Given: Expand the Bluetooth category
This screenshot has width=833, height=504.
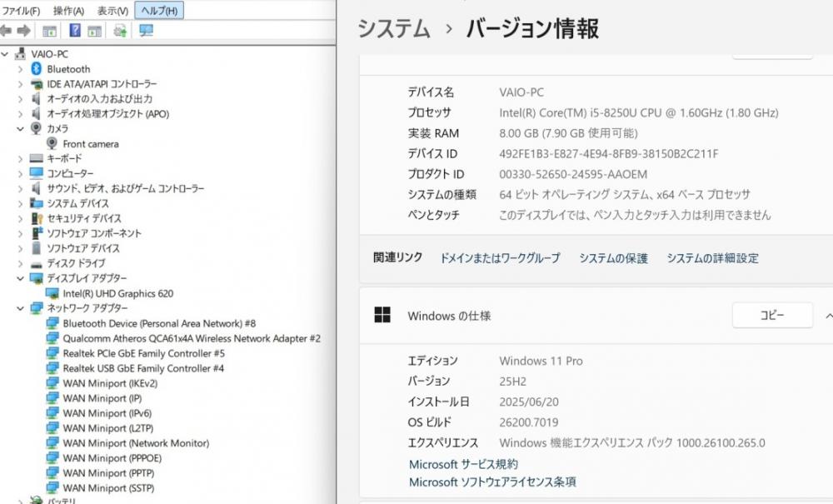Looking at the screenshot, I should (x=20, y=69).
